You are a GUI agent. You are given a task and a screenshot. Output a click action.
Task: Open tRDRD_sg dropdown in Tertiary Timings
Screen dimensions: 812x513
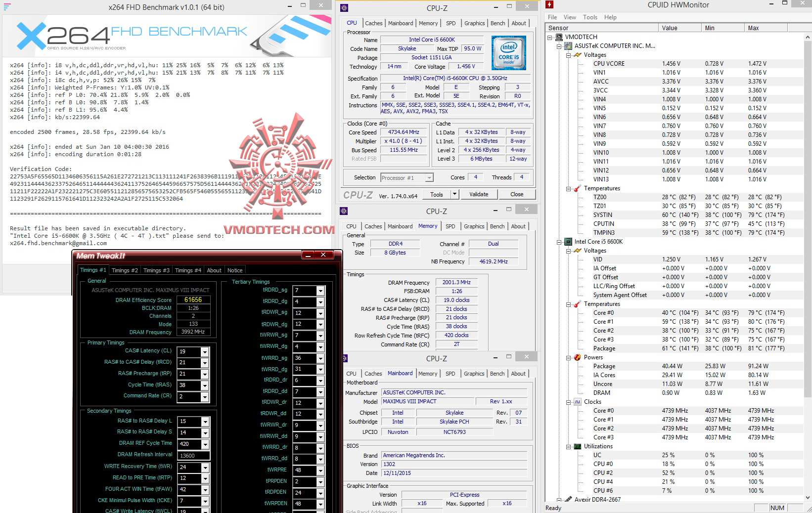pos(320,291)
